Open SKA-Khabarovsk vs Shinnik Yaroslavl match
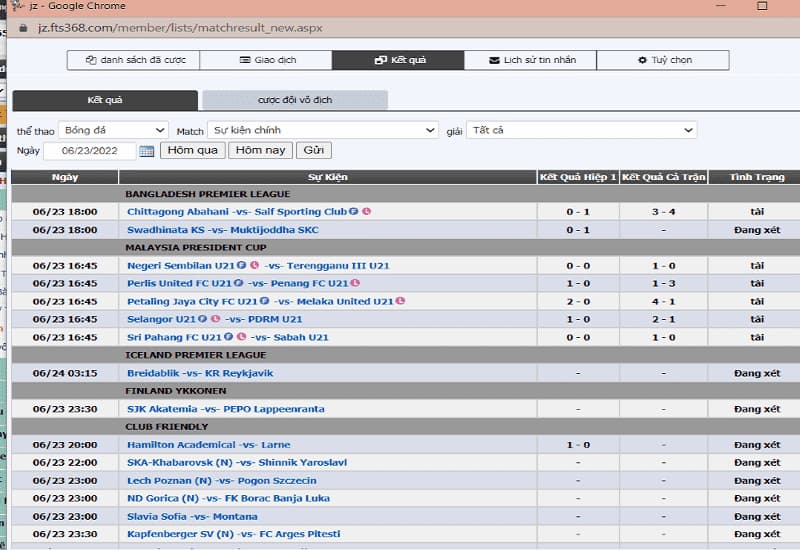Image resolution: width=800 pixels, height=550 pixels. pyautogui.click(x=237, y=462)
